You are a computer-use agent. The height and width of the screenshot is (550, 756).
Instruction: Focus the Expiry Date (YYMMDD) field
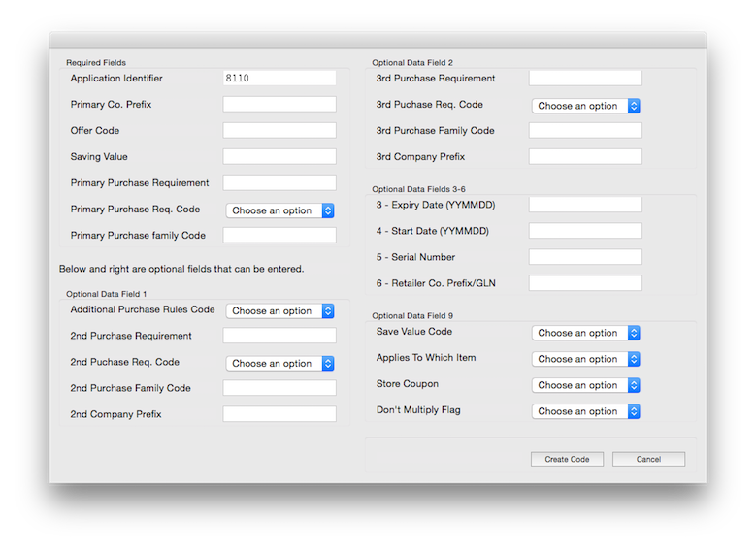pyautogui.click(x=585, y=205)
